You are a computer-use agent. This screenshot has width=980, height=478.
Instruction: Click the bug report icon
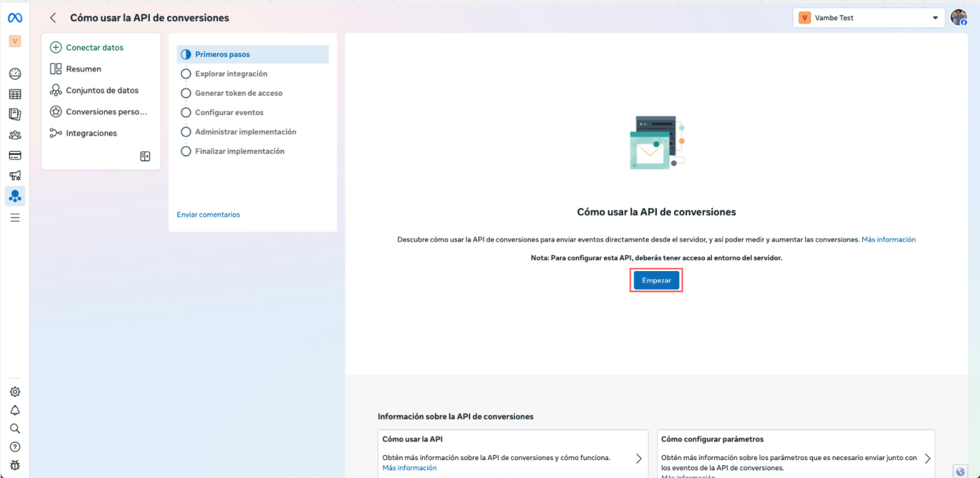[x=15, y=465]
